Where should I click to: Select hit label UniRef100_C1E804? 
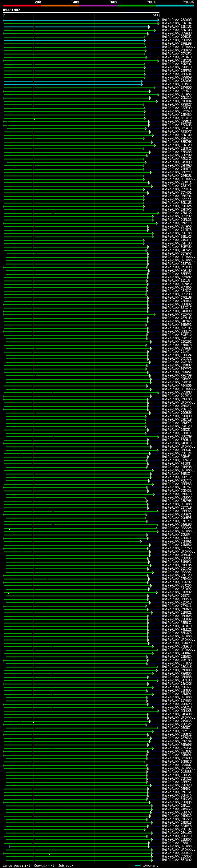click(x=177, y=101)
